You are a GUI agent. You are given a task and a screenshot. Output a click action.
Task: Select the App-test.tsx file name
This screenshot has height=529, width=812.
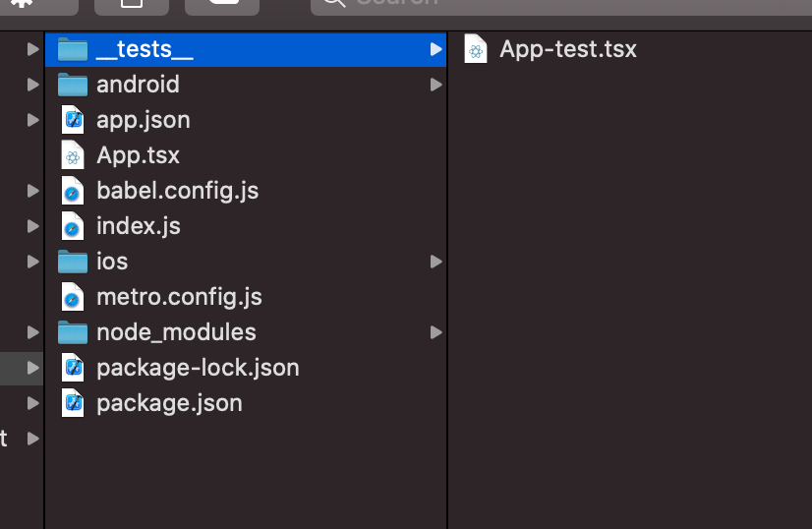coord(567,49)
